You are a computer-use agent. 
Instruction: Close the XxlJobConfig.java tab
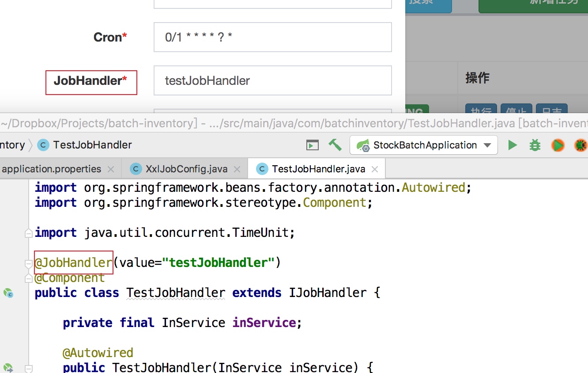(237, 169)
